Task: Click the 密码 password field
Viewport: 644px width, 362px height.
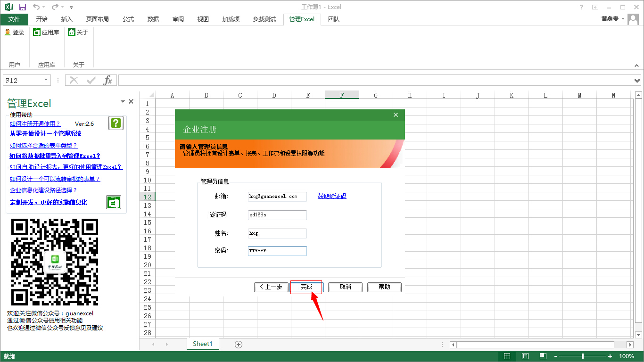Action: [277, 251]
